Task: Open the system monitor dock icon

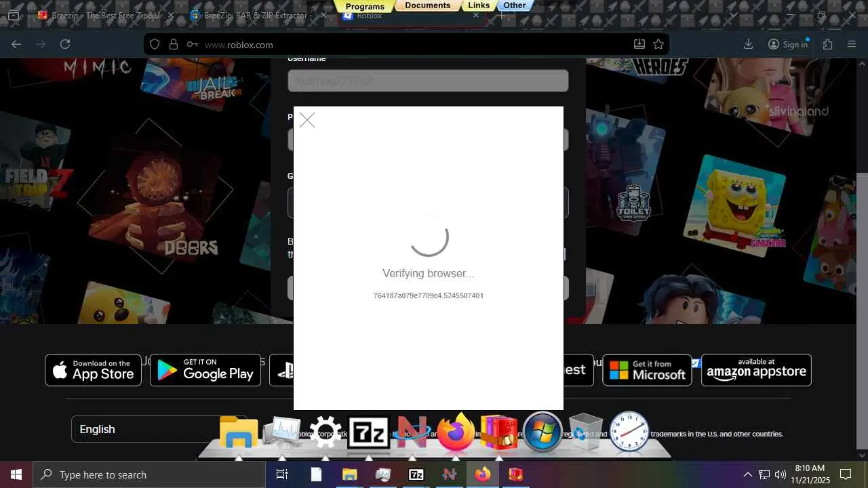Action: pos(282,432)
